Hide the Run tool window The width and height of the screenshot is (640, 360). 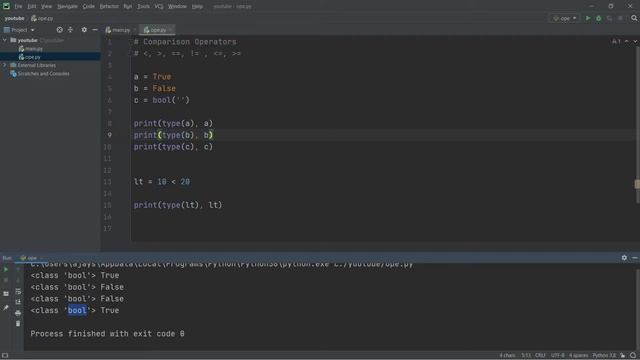(x=635, y=258)
